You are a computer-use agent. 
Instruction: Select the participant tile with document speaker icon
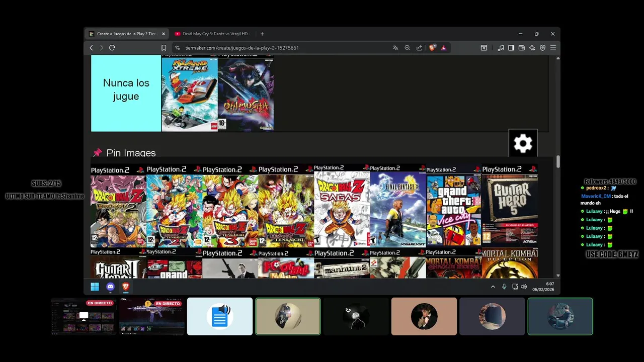tap(220, 316)
